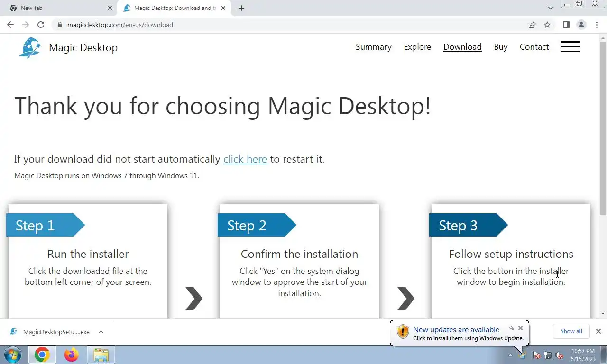607x364 pixels.
Task: Open the hamburger menu on the site header
Action: pyautogui.click(x=570, y=47)
